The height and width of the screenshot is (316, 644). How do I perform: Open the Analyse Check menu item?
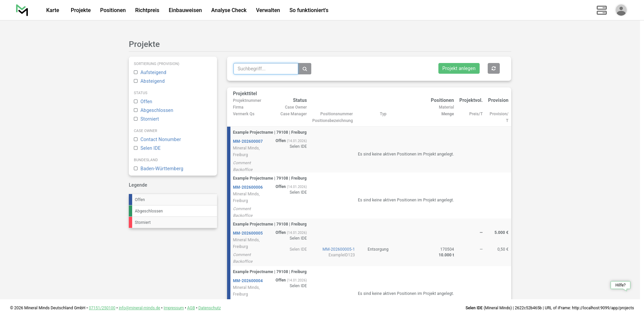229,10
